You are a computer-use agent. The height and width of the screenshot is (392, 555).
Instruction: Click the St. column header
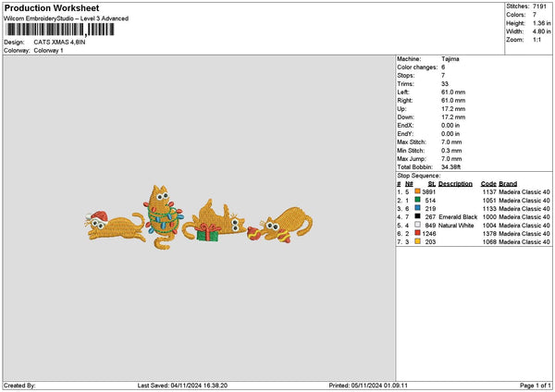pos(432,184)
